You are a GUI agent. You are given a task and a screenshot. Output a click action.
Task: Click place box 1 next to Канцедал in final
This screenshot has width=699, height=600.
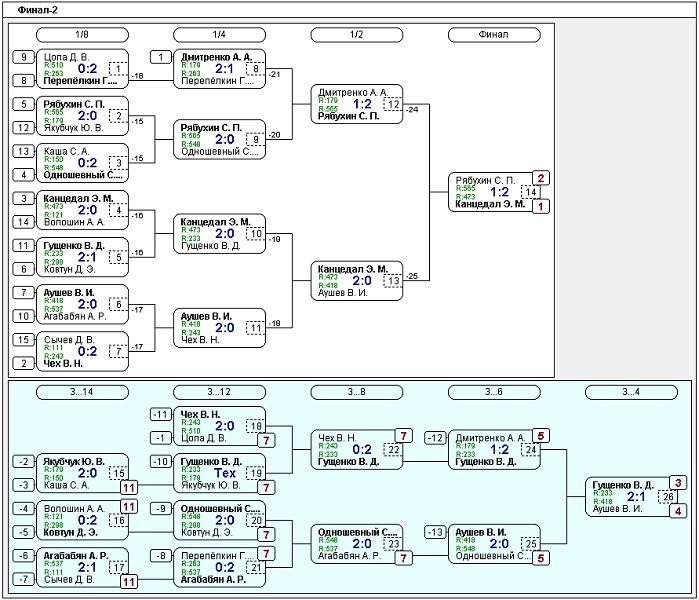pyautogui.click(x=541, y=206)
